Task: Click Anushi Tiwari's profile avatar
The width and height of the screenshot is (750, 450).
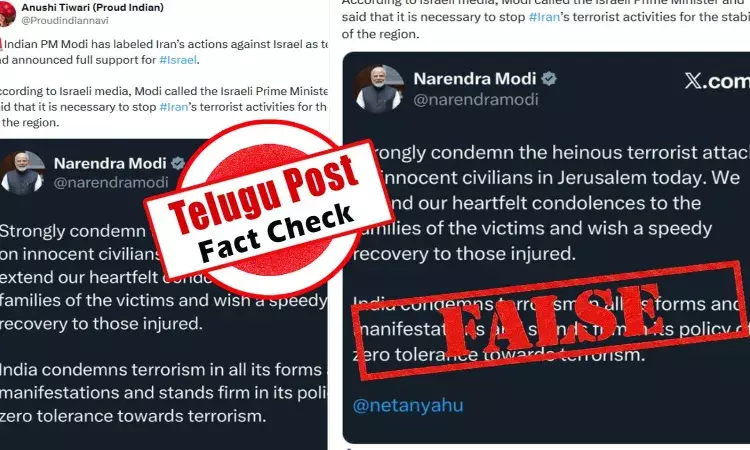Action: point(7,14)
